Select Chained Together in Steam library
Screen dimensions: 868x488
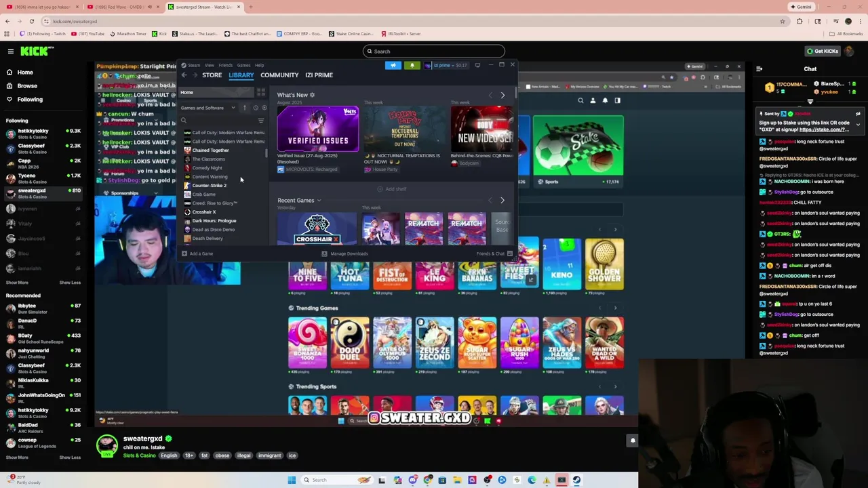(x=210, y=150)
